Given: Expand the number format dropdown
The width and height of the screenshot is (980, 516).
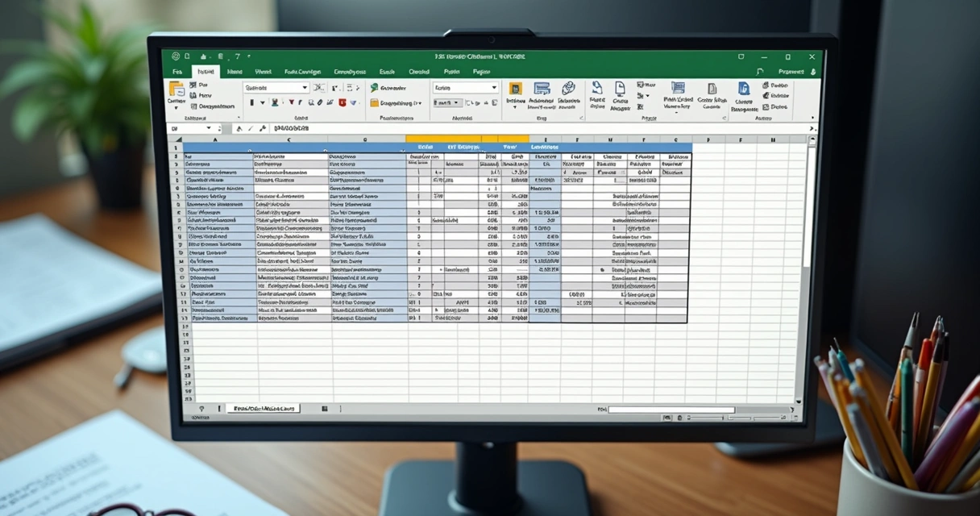Looking at the screenshot, I should (x=493, y=87).
